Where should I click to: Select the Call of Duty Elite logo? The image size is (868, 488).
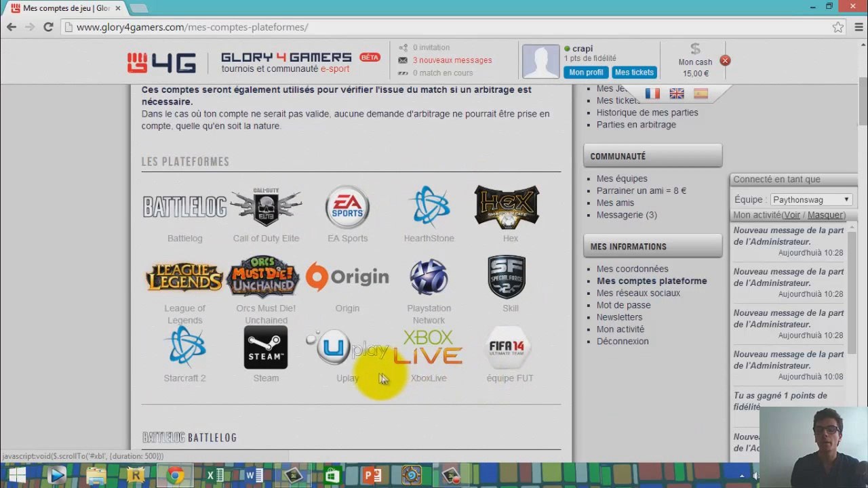266,207
